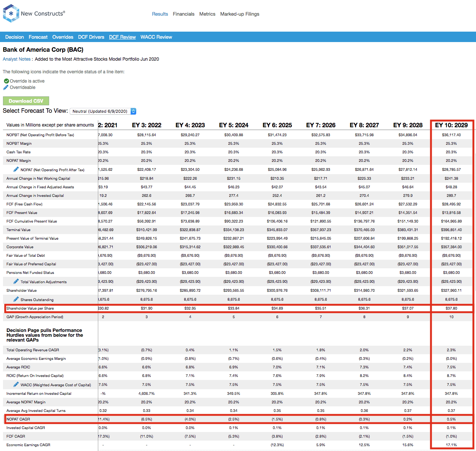Image resolution: width=476 pixels, height=451 pixels.
Task: Click the New Constructs logo icon
Action: coord(11,13)
